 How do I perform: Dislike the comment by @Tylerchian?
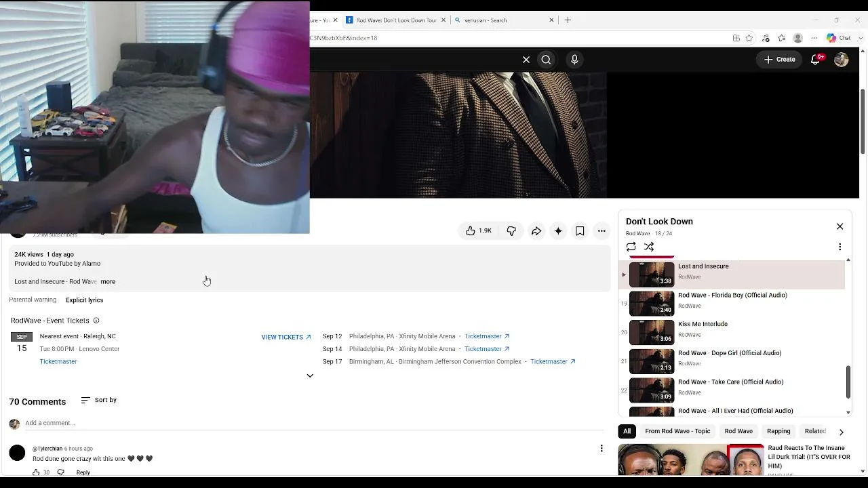[60, 472]
